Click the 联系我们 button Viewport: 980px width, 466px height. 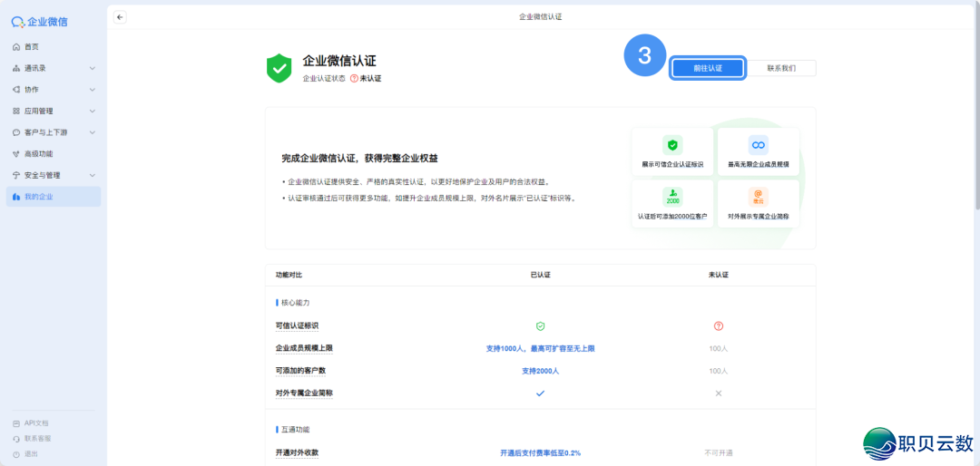(781, 68)
